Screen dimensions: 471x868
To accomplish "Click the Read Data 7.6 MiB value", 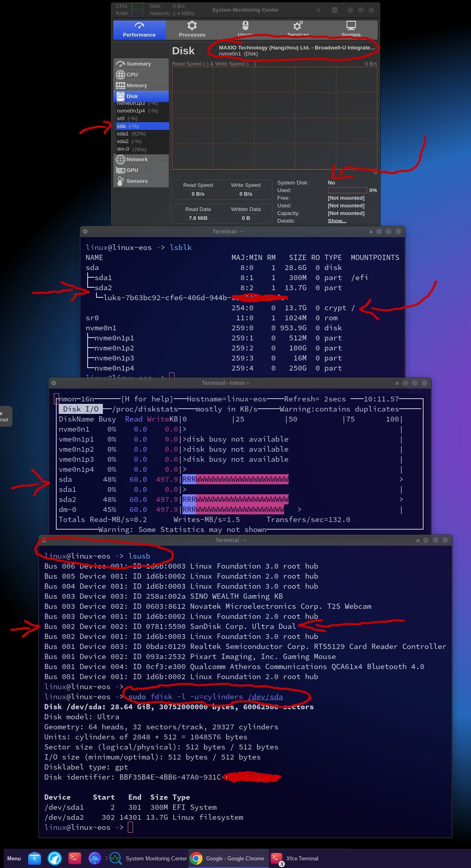I will click(198, 218).
